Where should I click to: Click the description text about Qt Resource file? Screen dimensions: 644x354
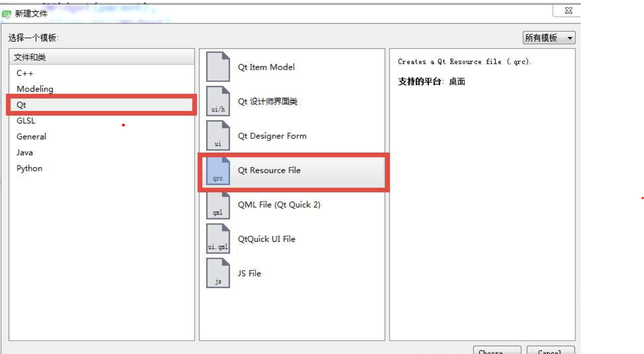465,61
